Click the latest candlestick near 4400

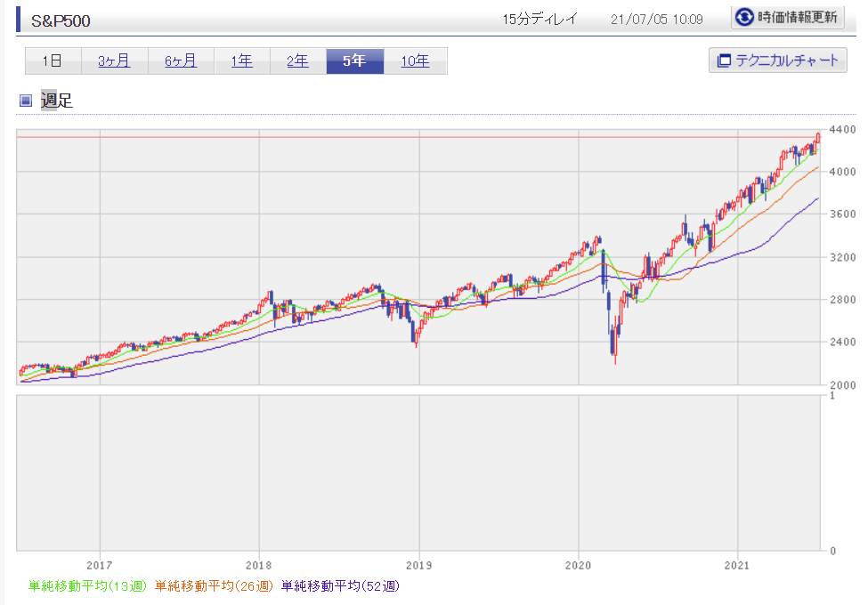coord(818,138)
